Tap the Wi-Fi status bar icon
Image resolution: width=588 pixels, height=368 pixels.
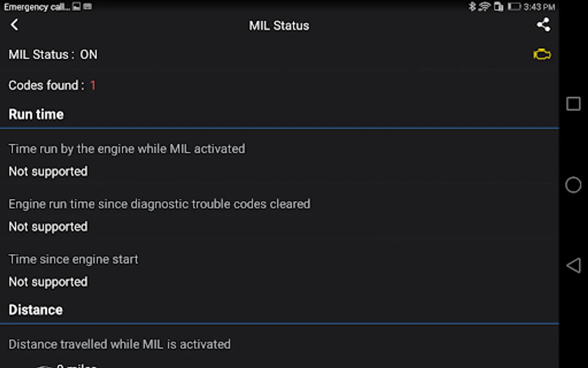pos(484,7)
